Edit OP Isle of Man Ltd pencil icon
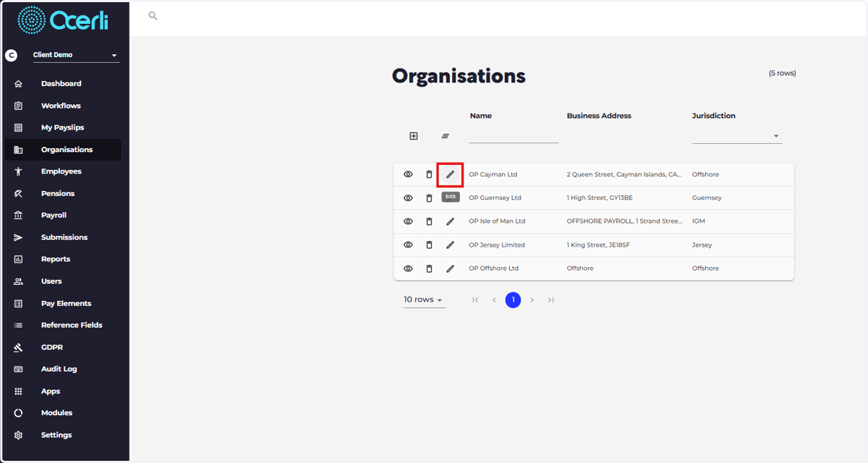The image size is (868, 463). pyautogui.click(x=450, y=221)
